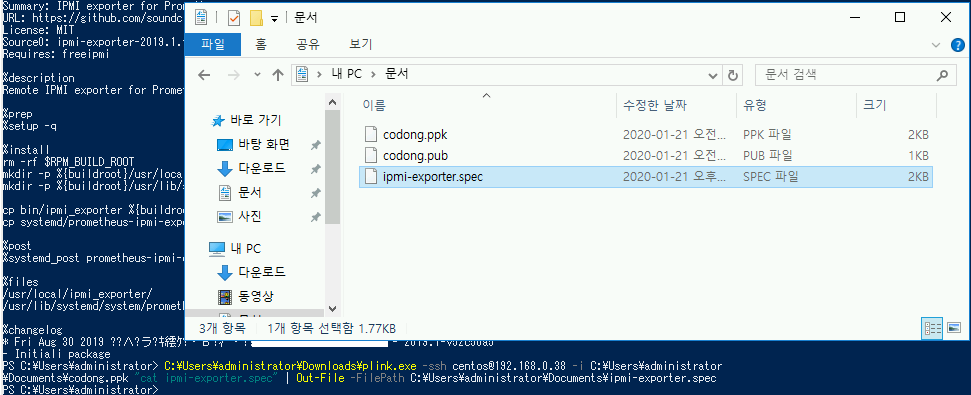Click the codong.pub file icon
The image size is (971, 395).
tap(370, 155)
